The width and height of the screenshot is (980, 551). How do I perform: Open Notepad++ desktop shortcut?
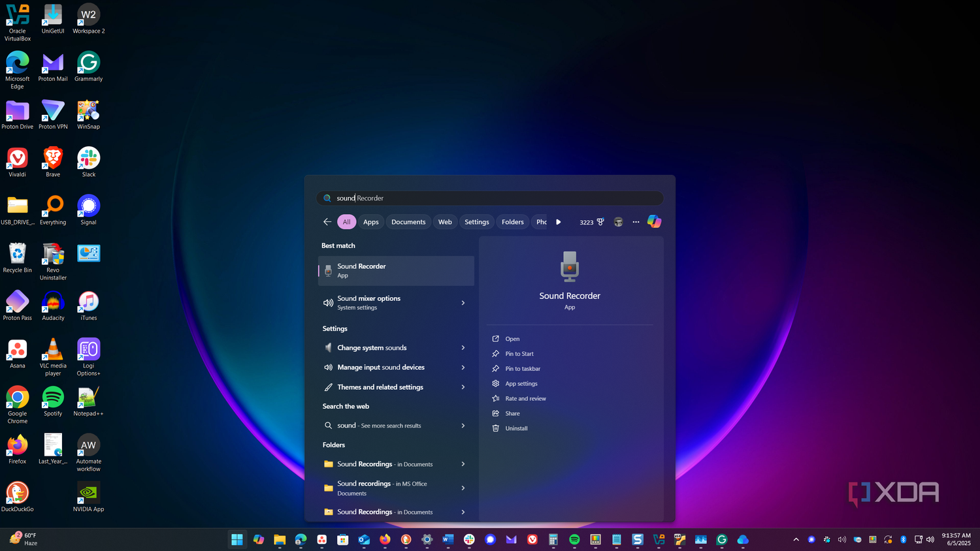point(88,401)
